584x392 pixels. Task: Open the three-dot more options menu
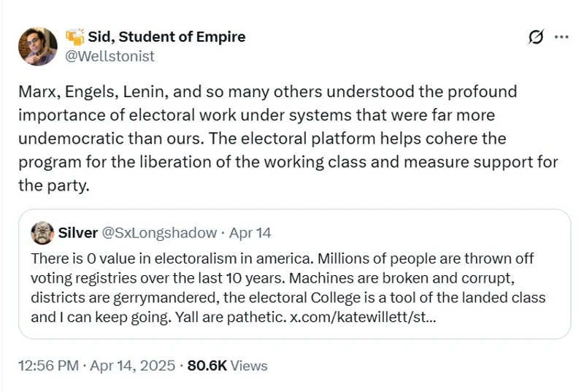[x=561, y=37]
